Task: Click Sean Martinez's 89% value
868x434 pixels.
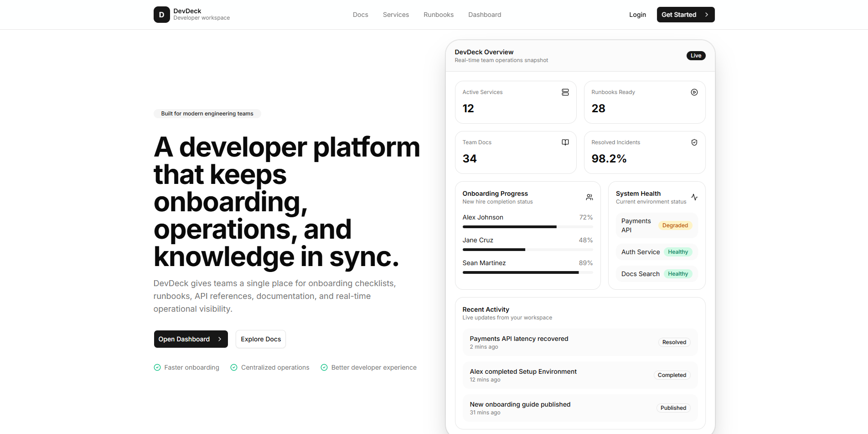Action: pos(586,263)
